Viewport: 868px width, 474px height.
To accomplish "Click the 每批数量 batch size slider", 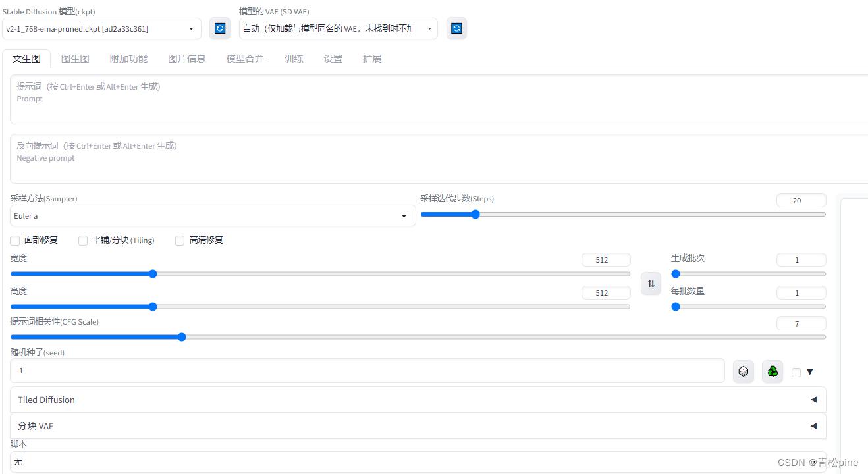I will click(x=748, y=307).
